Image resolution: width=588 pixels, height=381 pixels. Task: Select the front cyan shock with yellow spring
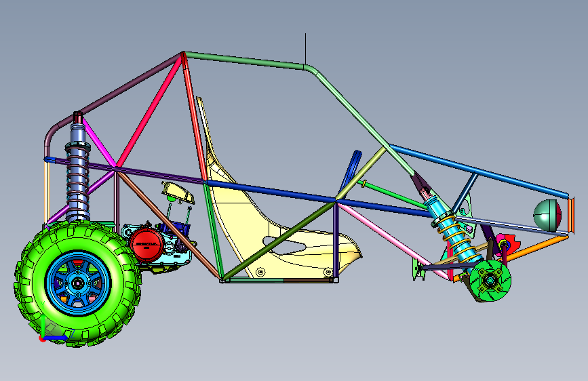454,233
